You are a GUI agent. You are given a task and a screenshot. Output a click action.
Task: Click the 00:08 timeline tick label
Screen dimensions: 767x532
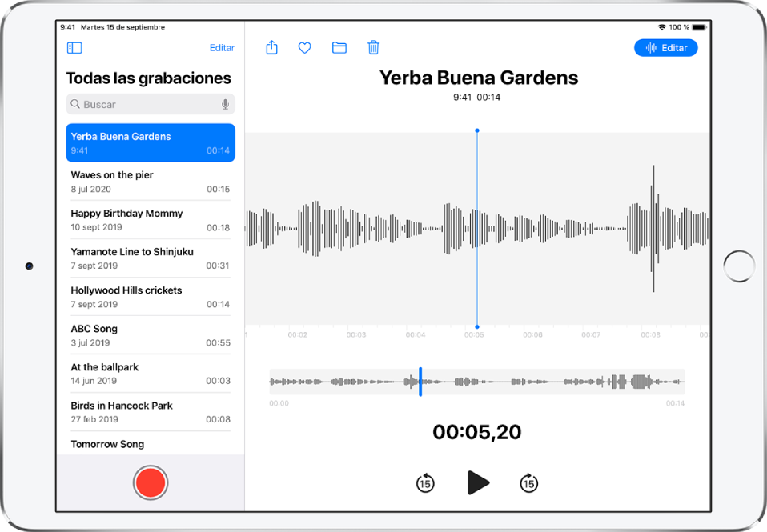coord(650,335)
